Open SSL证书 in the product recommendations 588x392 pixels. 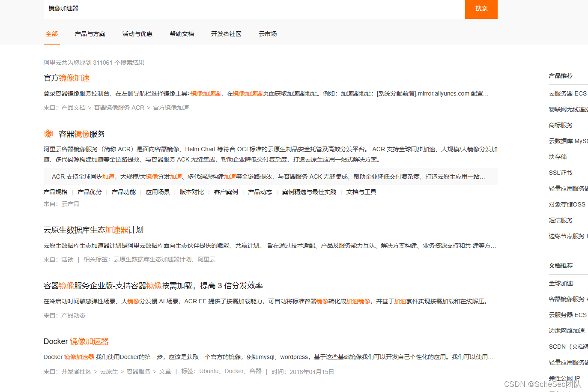pos(560,173)
